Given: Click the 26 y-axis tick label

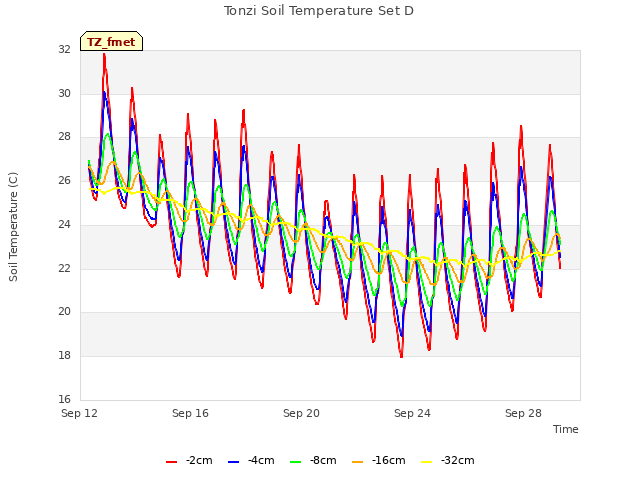Looking at the screenshot, I should [x=64, y=180].
